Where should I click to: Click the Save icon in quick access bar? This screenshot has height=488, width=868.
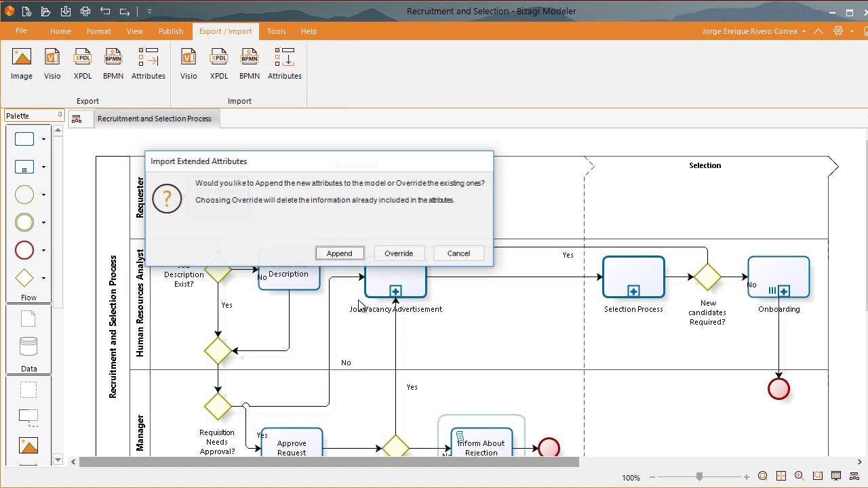pyautogui.click(x=65, y=11)
